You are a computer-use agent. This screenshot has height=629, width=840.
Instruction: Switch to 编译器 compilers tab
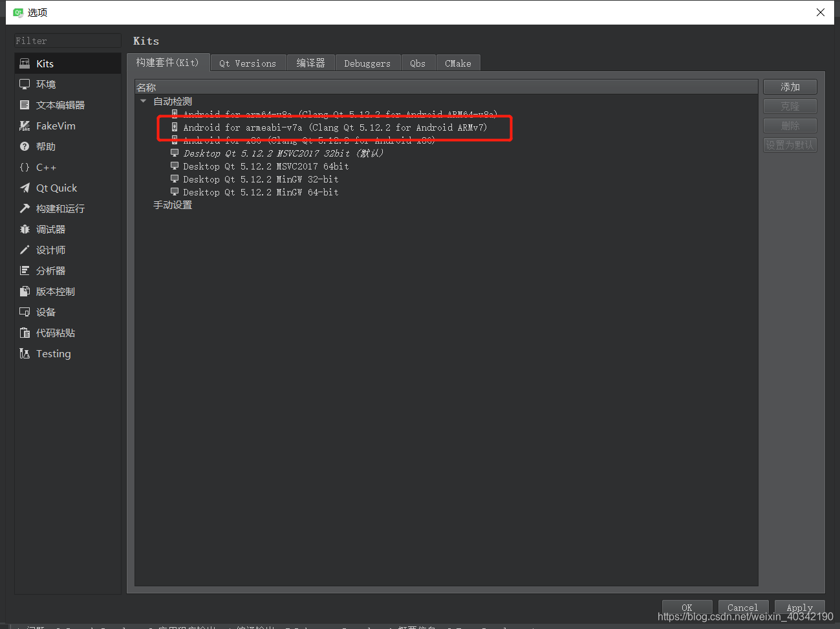311,63
